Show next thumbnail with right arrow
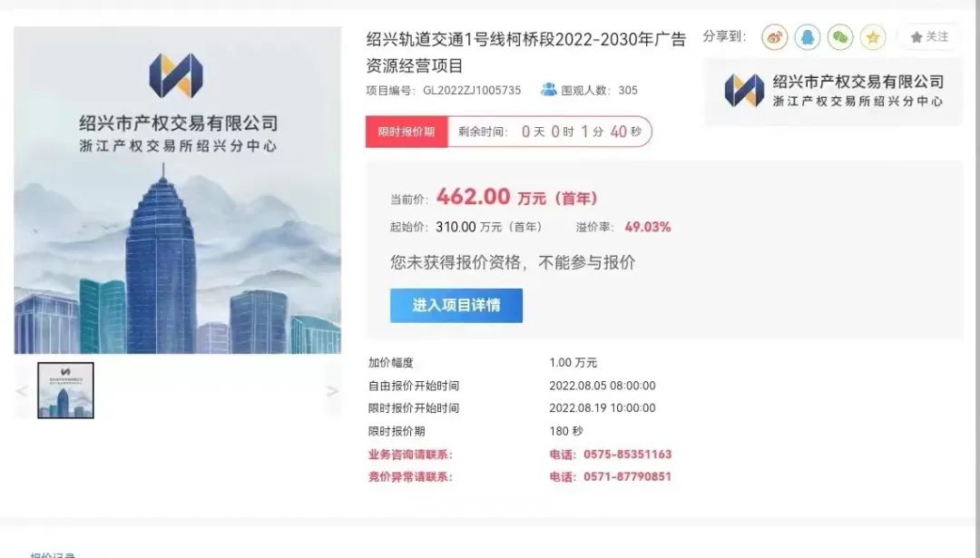Image resolution: width=980 pixels, height=558 pixels. 332,391
